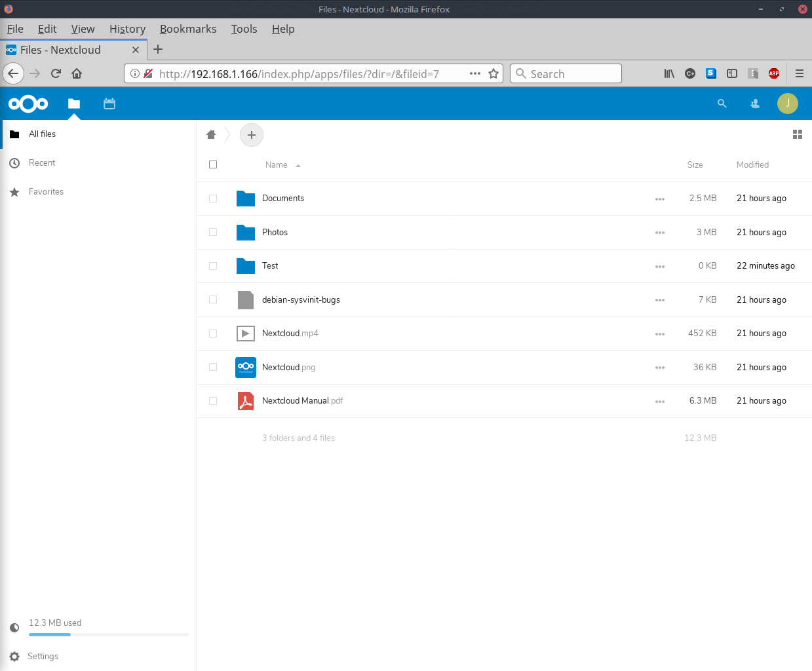The image size is (812, 671).
Task: Check the Photos row checkbox
Action: [213, 232]
